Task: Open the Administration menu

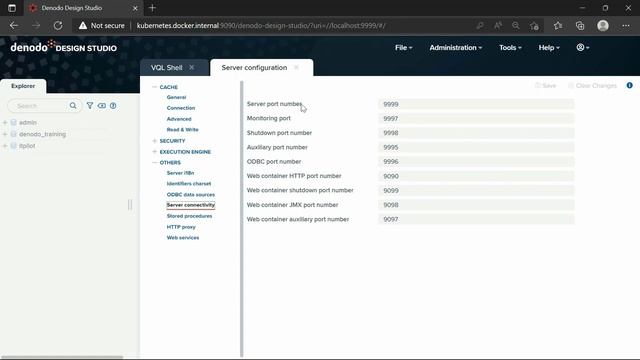Action: [456, 47]
